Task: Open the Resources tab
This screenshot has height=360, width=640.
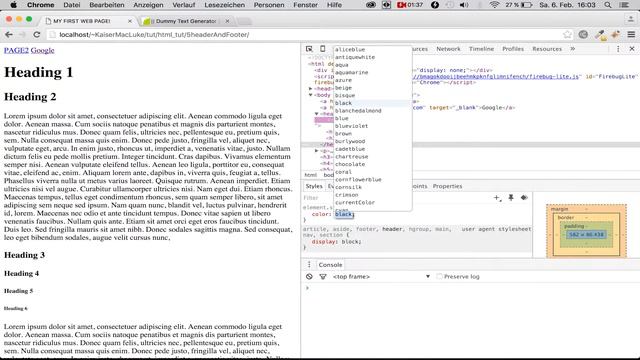Action: tap(547, 49)
